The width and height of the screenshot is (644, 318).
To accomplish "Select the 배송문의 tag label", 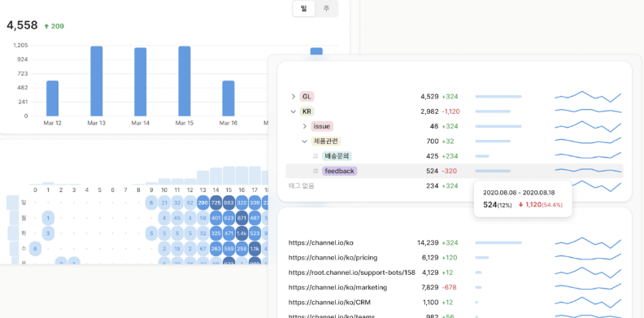I will [337, 156].
